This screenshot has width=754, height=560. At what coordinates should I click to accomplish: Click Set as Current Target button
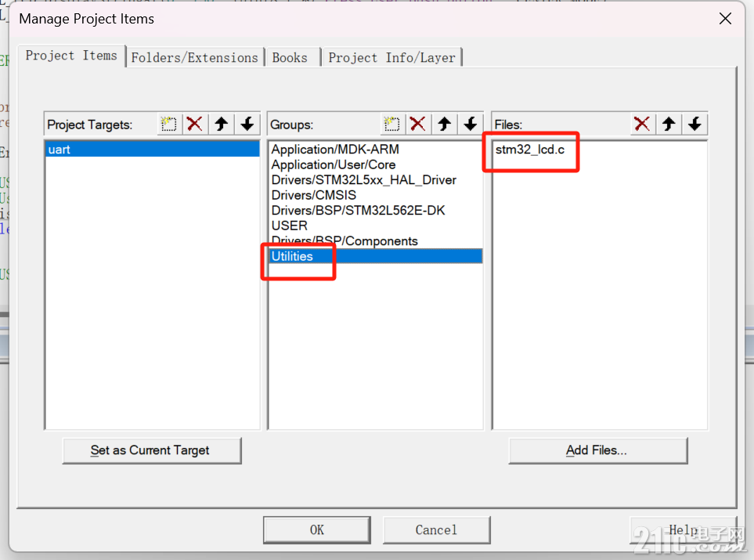click(151, 450)
